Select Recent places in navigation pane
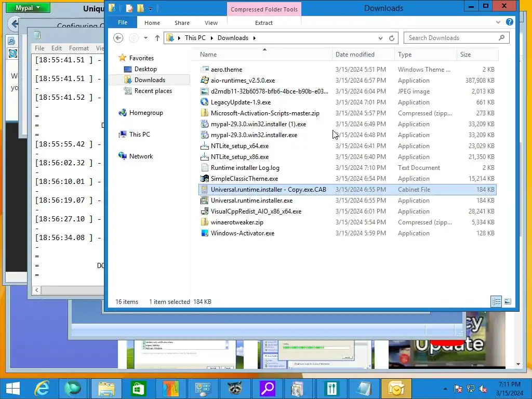Image resolution: width=532 pixels, height=399 pixels. pos(153,90)
